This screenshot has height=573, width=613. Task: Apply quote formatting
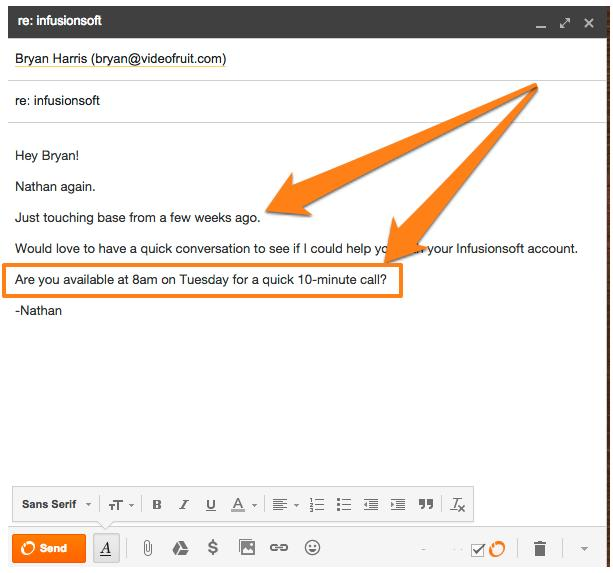pos(426,504)
